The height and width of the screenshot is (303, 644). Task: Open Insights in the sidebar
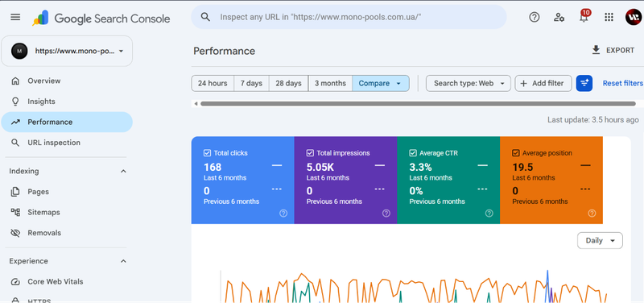pyautogui.click(x=67, y=102)
